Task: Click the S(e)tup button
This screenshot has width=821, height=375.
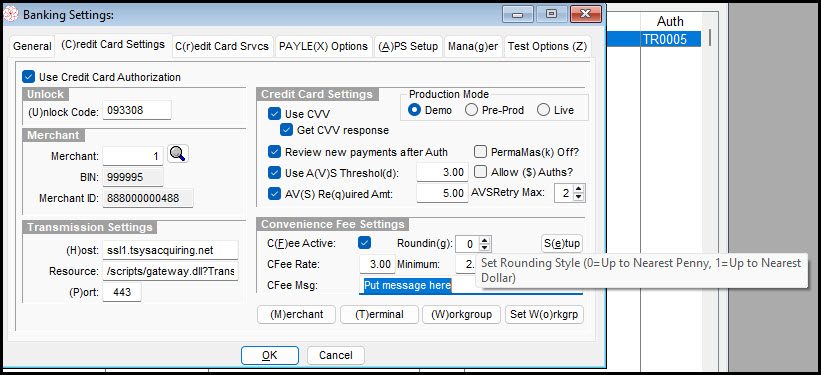Action: pyautogui.click(x=561, y=244)
